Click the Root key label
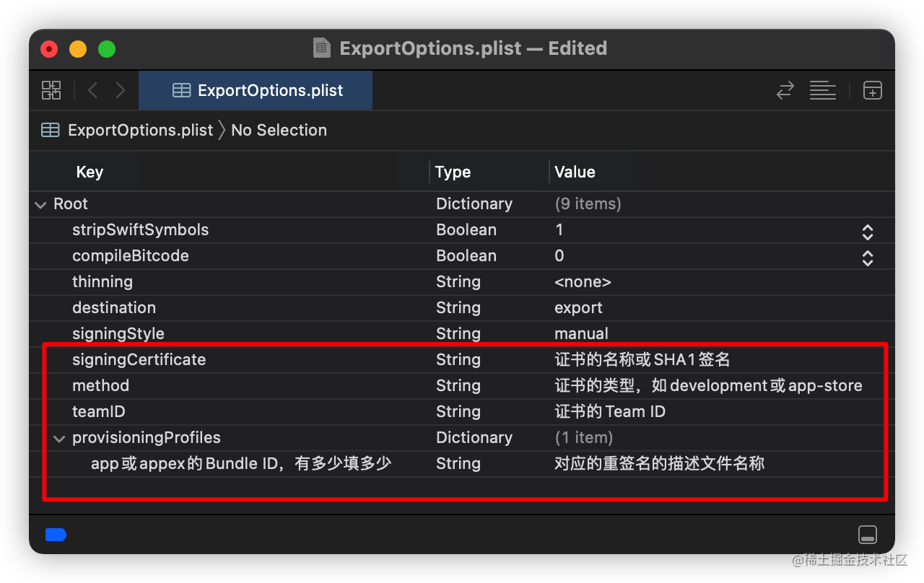The height and width of the screenshot is (583, 924). [71, 203]
